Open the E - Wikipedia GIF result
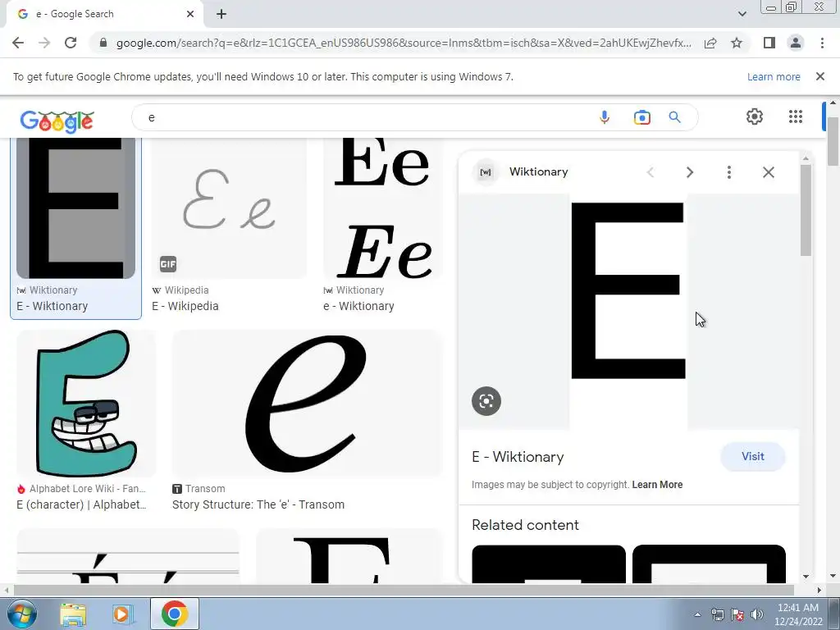 point(229,208)
